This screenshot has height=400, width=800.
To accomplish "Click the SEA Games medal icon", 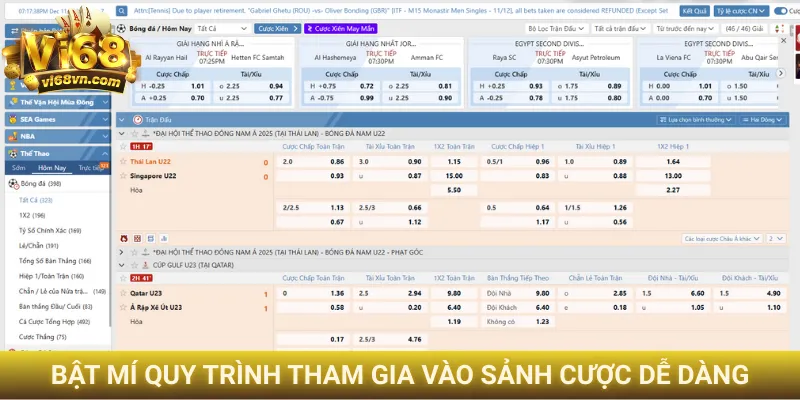I will pos(13,119).
